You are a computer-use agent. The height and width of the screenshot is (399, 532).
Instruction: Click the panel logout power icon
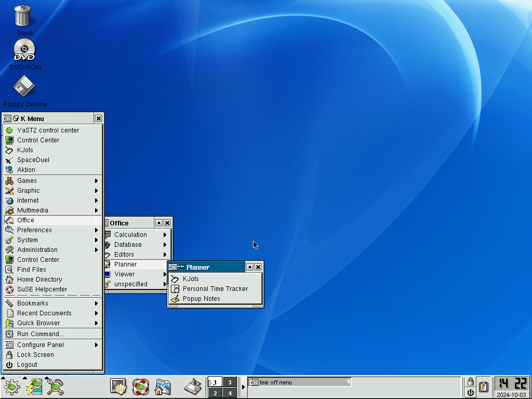(x=470, y=393)
